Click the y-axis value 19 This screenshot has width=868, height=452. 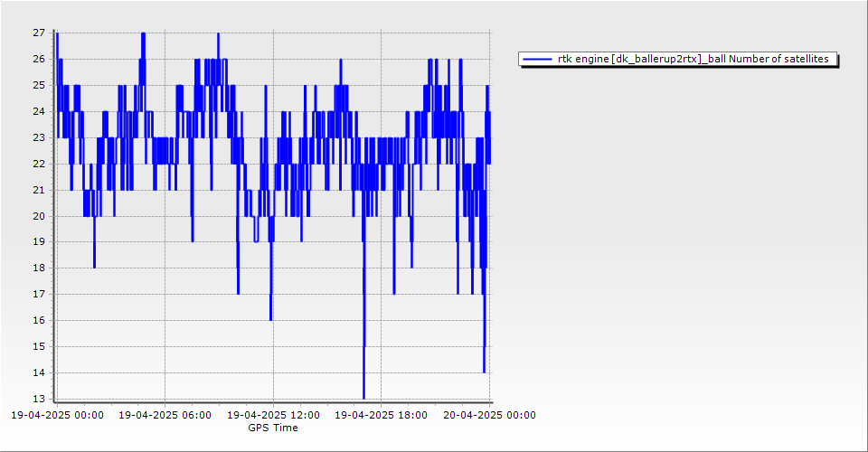click(39, 242)
